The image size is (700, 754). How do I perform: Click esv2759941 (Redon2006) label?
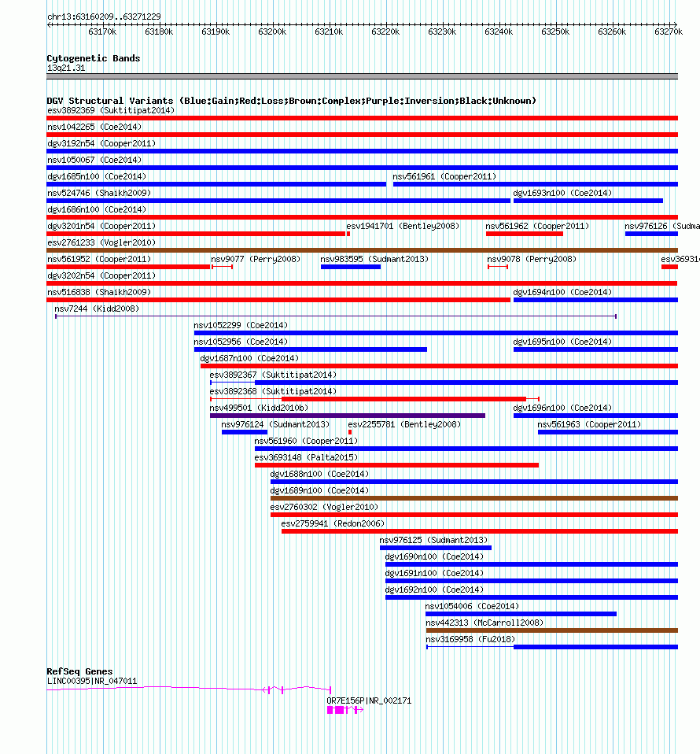point(333,523)
